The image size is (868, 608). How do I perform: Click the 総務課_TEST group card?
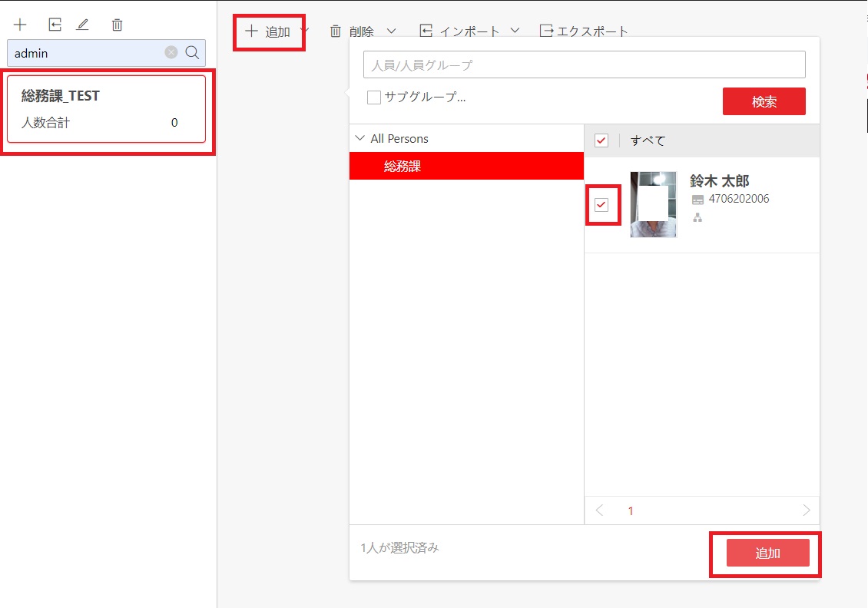pyautogui.click(x=106, y=110)
